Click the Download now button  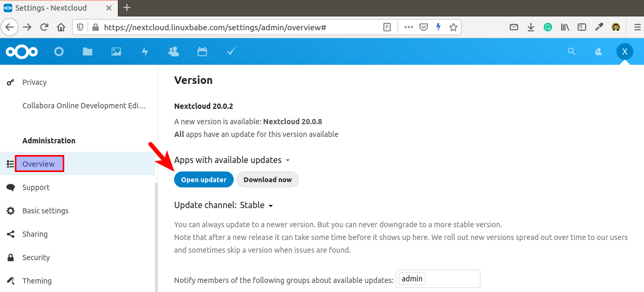268,179
